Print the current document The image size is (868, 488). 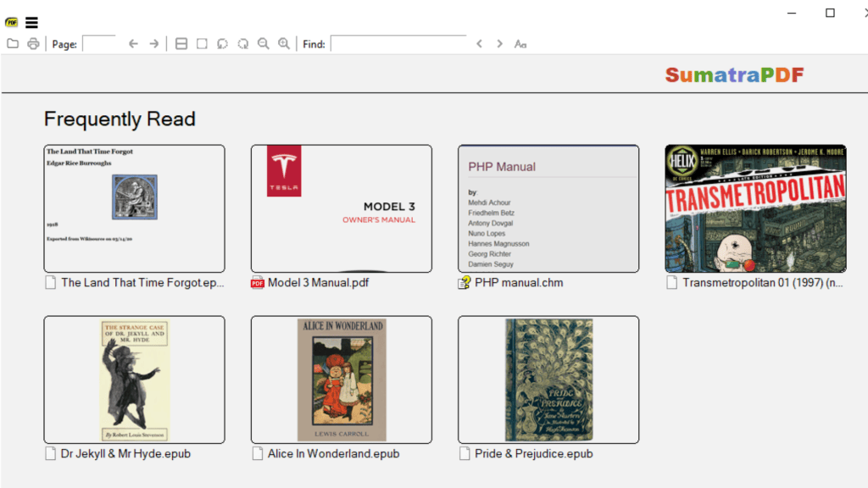[x=32, y=43]
